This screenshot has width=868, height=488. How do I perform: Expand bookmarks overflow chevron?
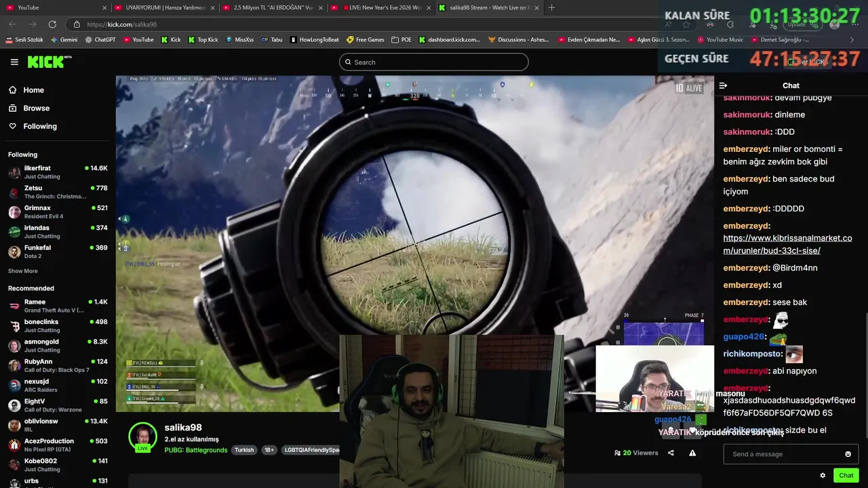(x=852, y=40)
